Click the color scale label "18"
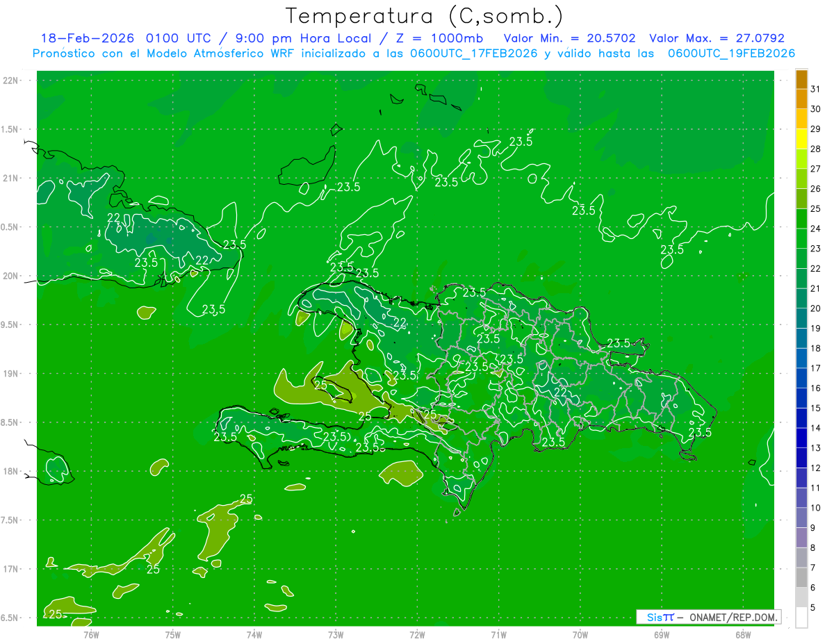834x644 pixels. tap(816, 348)
